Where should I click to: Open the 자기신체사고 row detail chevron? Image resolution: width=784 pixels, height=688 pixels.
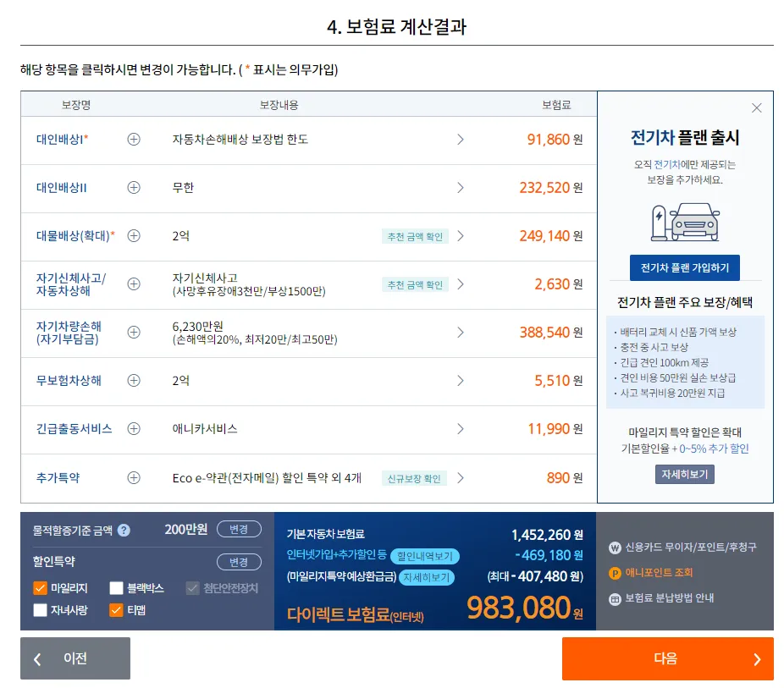point(461,283)
